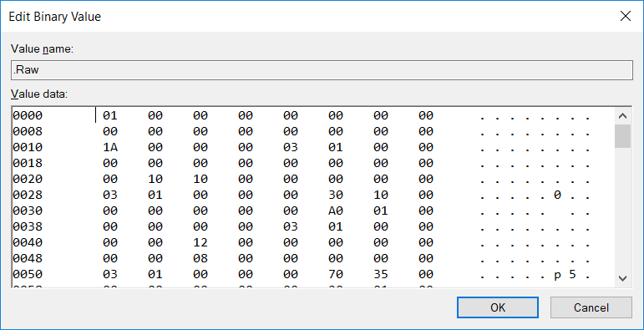Viewport: 644px width, 330px height.
Task: Click the scrollbar track below the thumb
Action: pyautogui.click(x=622, y=209)
